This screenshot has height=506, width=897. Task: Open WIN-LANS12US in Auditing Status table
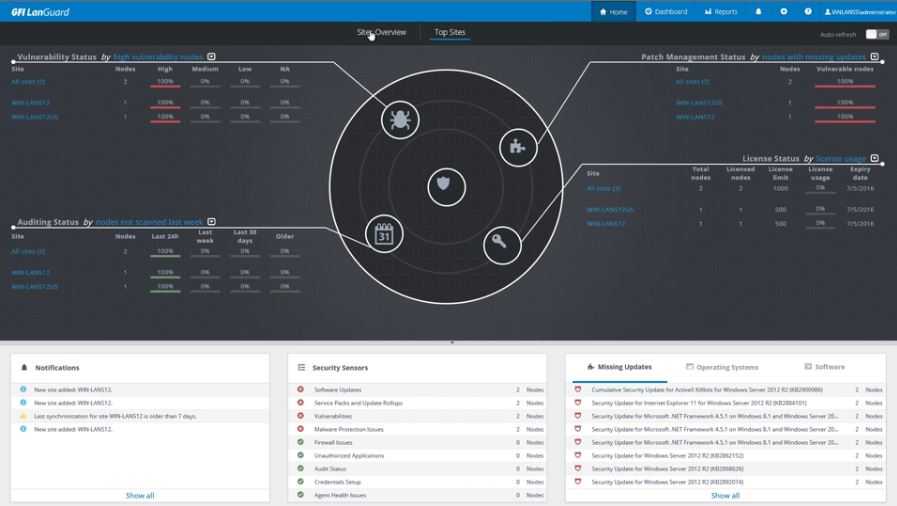tap(34, 286)
